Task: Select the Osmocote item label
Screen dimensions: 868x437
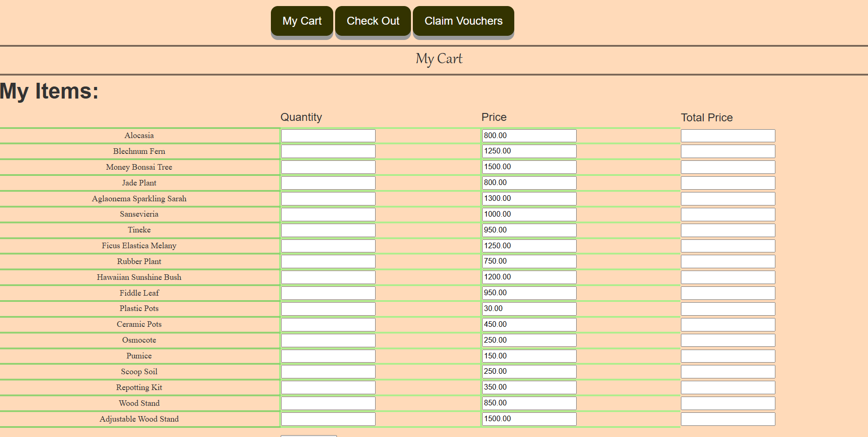Action: click(x=139, y=340)
